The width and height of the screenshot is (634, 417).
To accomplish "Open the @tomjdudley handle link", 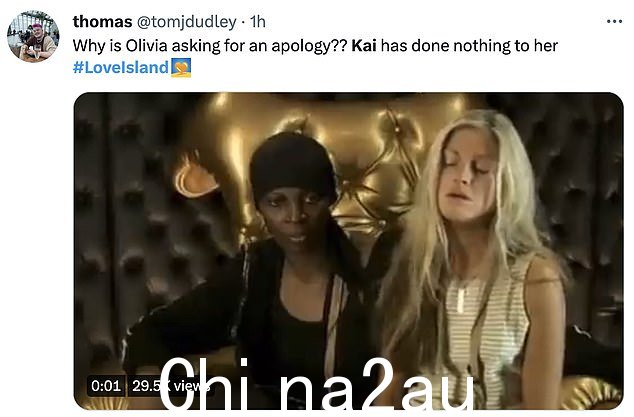I will point(187,22).
